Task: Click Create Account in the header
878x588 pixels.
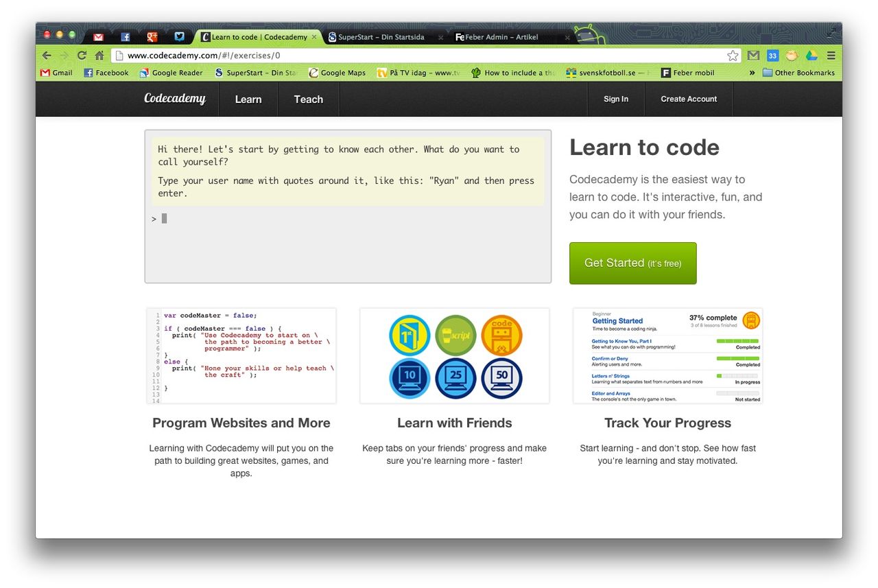Action: (689, 99)
